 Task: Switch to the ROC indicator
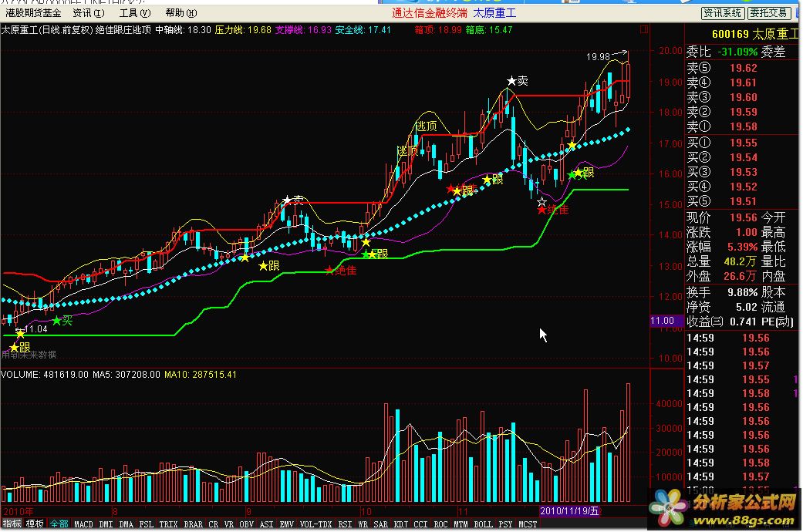441,524
